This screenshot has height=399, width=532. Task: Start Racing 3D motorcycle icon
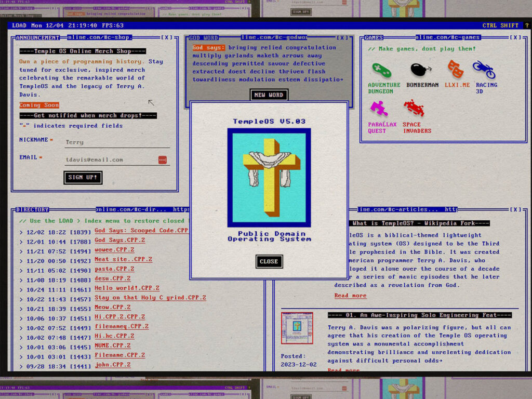tap(484, 69)
